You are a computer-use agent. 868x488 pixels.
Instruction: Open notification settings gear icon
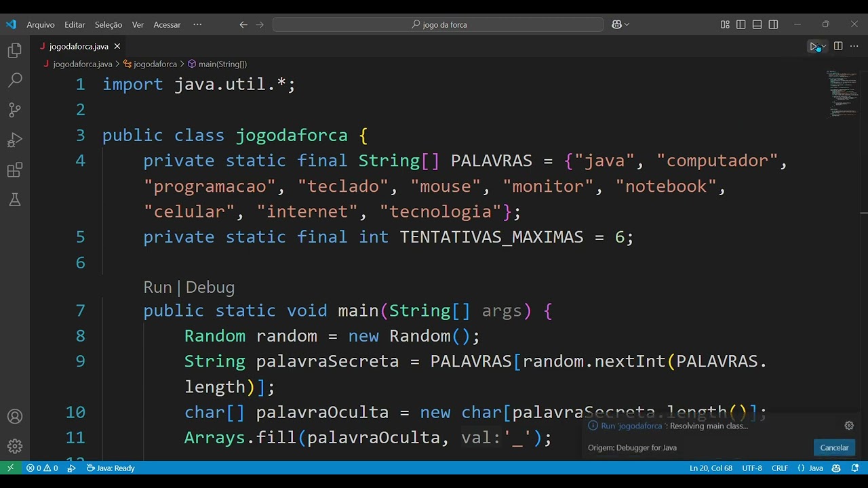849,426
